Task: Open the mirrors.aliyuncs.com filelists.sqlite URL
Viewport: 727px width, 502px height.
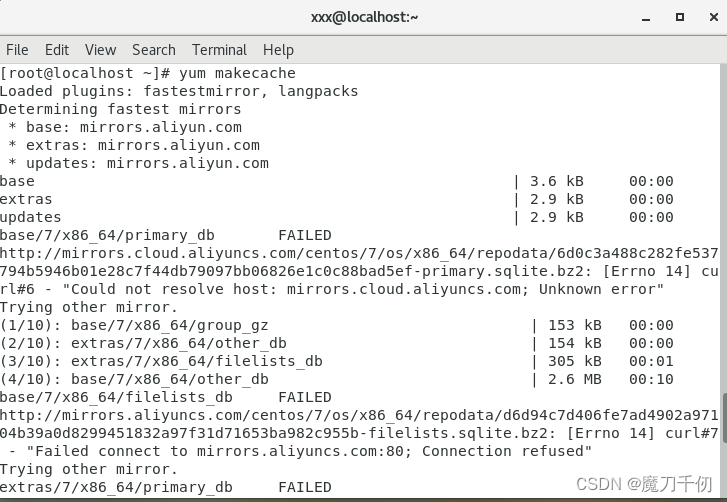Action: pyautogui.click(x=359, y=424)
